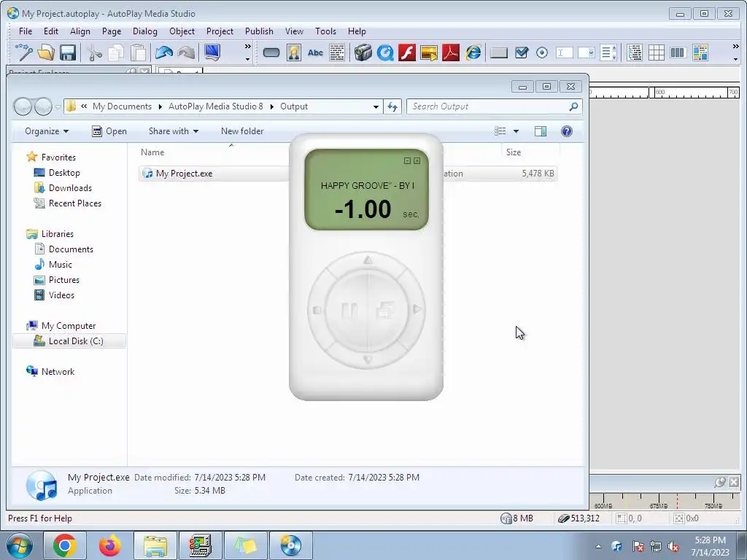Insert an xButton object with the gray rectangle icon
The image size is (747, 560).
coord(499,52)
